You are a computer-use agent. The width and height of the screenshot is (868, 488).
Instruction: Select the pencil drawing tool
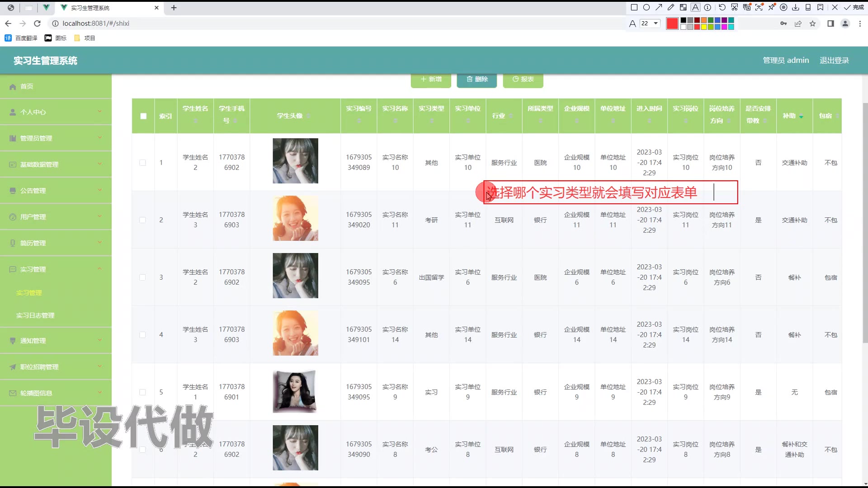[671, 7]
